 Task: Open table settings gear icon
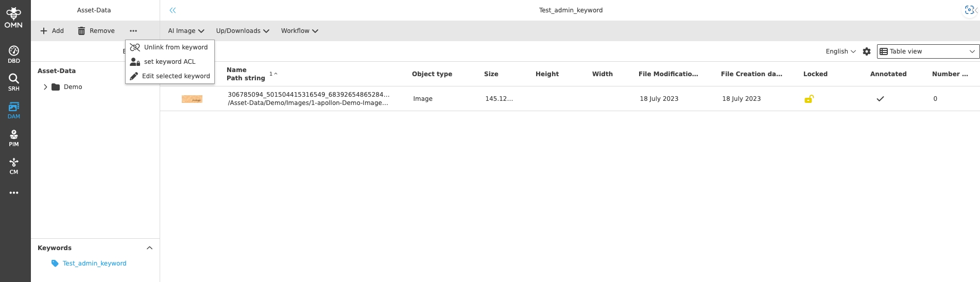[x=867, y=51]
